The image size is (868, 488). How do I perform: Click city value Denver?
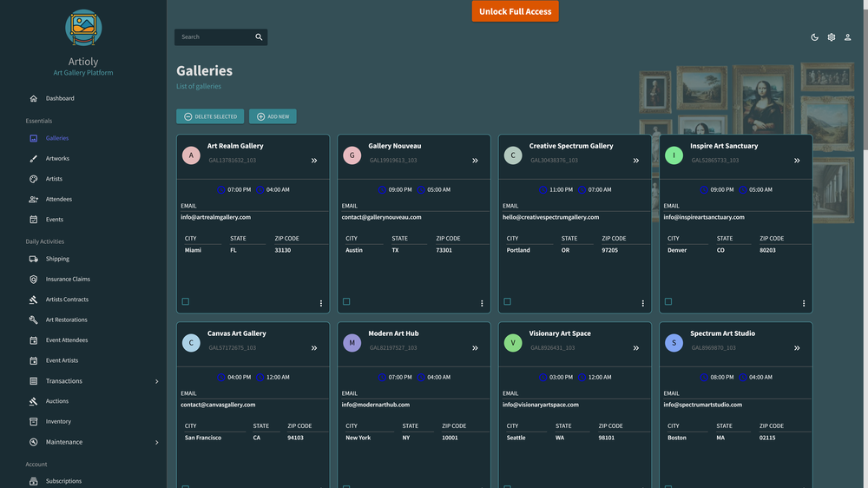(x=677, y=250)
